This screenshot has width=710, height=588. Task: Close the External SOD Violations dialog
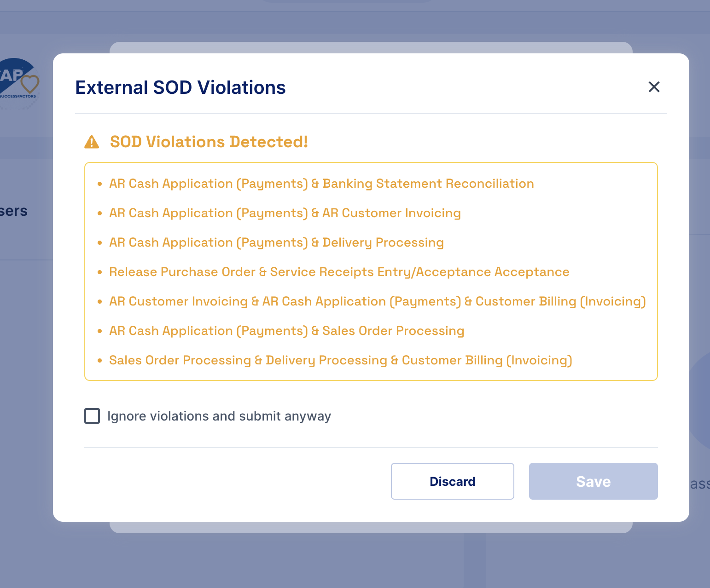point(654,87)
